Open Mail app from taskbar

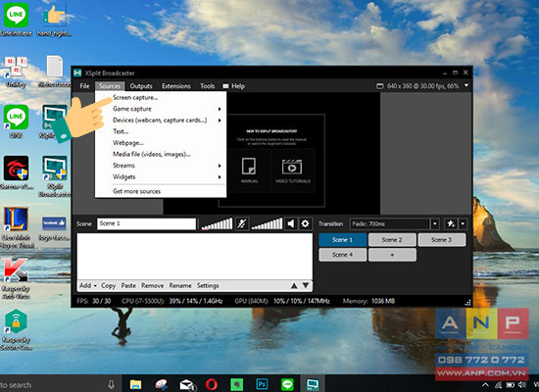[187, 384]
